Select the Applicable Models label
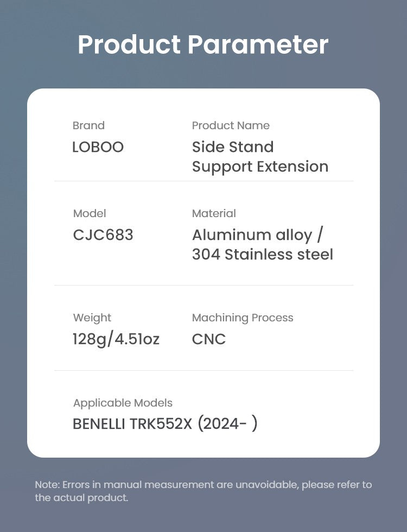Image resolution: width=407 pixels, height=532 pixels. (x=123, y=403)
